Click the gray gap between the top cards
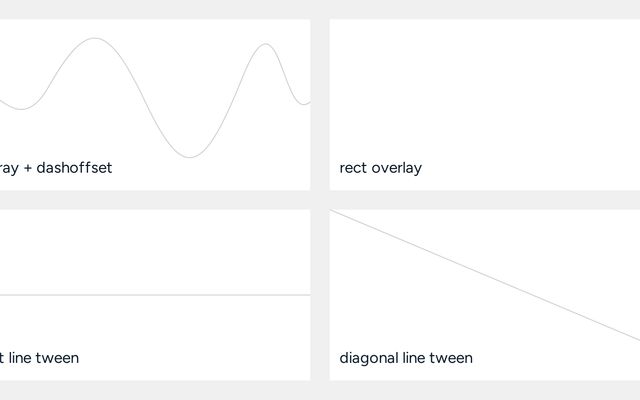The height and width of the screenshot is (400, 640). point(320,100)
